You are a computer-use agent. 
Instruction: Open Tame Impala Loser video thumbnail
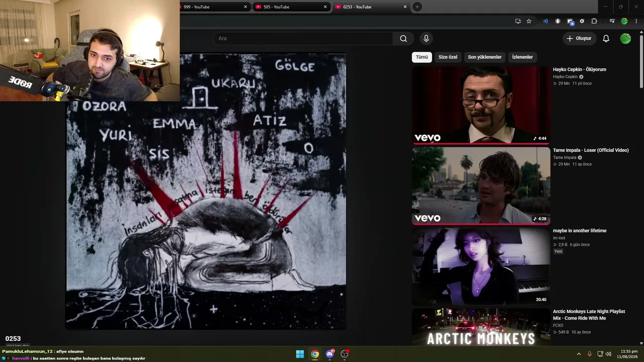tap(481, 186)
